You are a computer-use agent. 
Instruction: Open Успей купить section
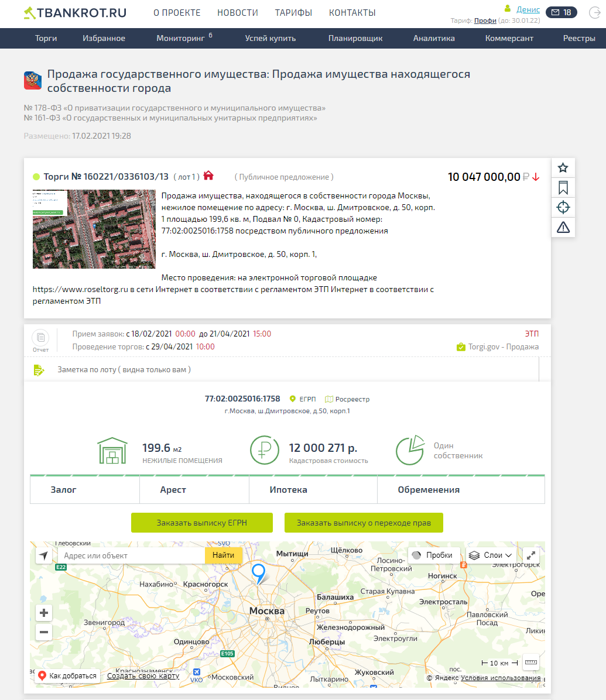[271, 39]
